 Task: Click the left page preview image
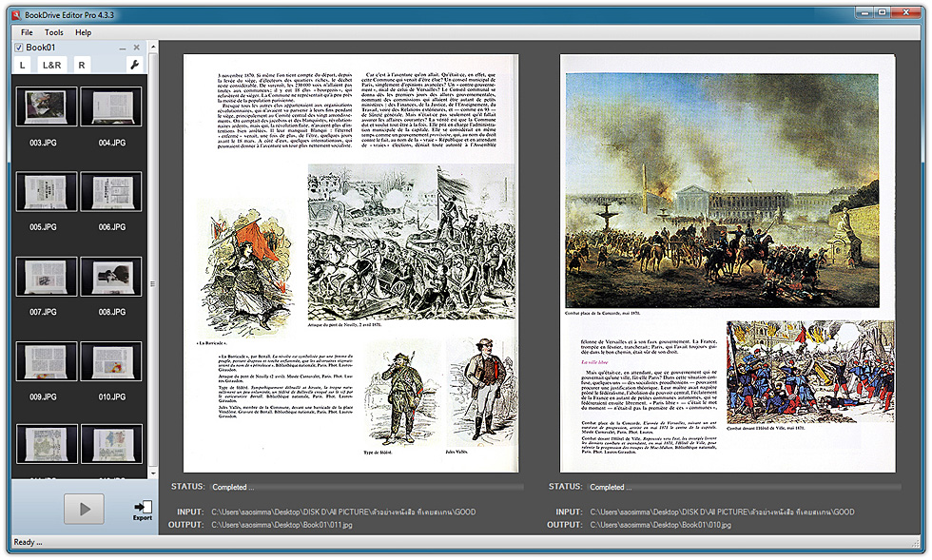351,263
